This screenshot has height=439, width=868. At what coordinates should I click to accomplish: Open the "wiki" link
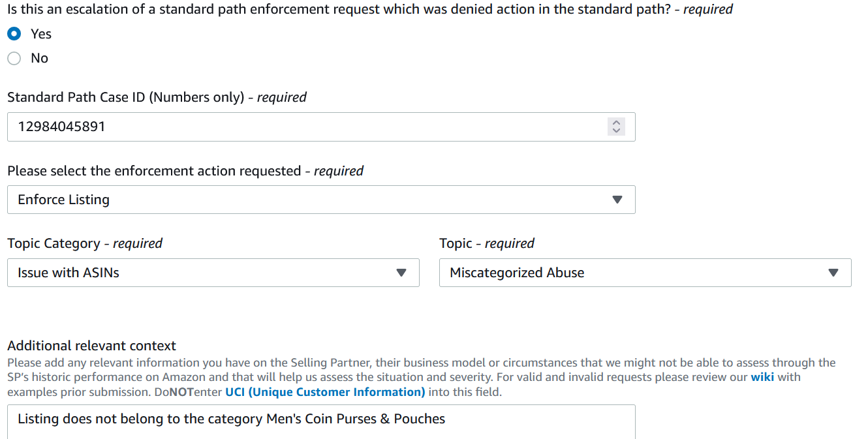point(762,377)
